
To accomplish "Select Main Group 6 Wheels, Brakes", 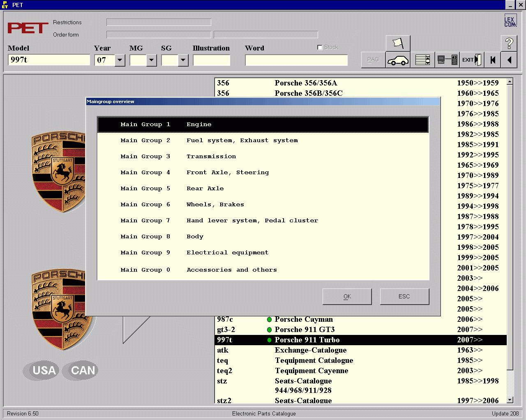I will coord(263,205).
